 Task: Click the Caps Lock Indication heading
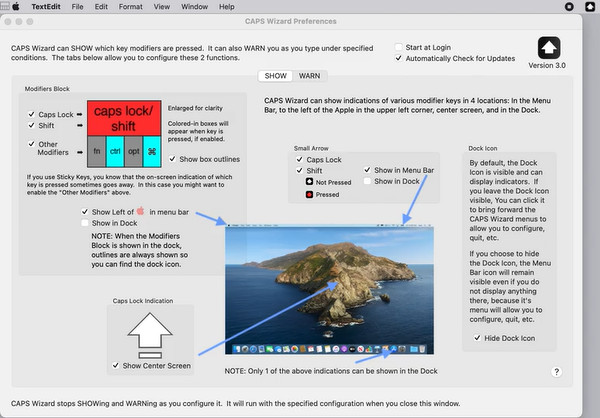point(143,301)
